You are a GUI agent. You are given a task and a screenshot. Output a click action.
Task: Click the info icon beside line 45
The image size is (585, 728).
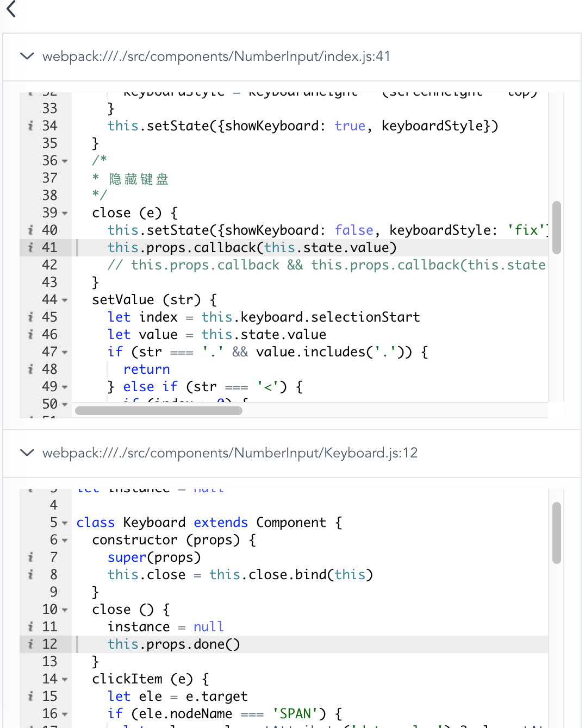click(x=30, y=317)
